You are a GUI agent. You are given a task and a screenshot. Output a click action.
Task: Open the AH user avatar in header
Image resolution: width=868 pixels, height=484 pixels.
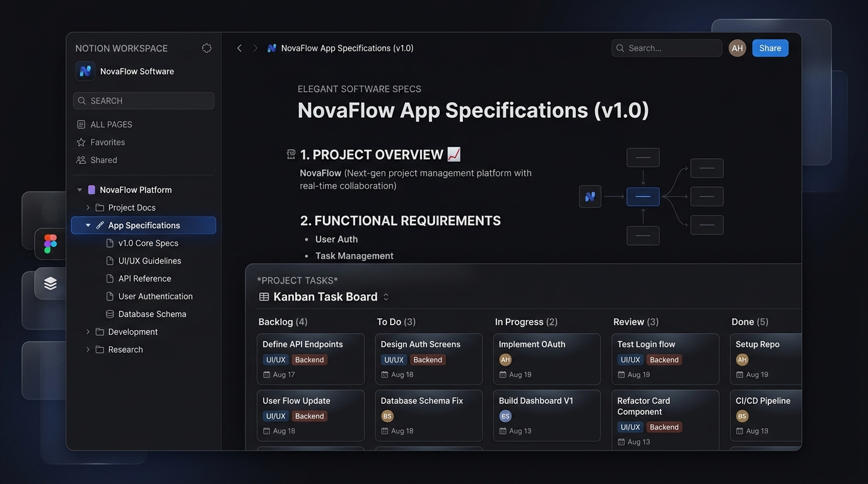[737, 48]
